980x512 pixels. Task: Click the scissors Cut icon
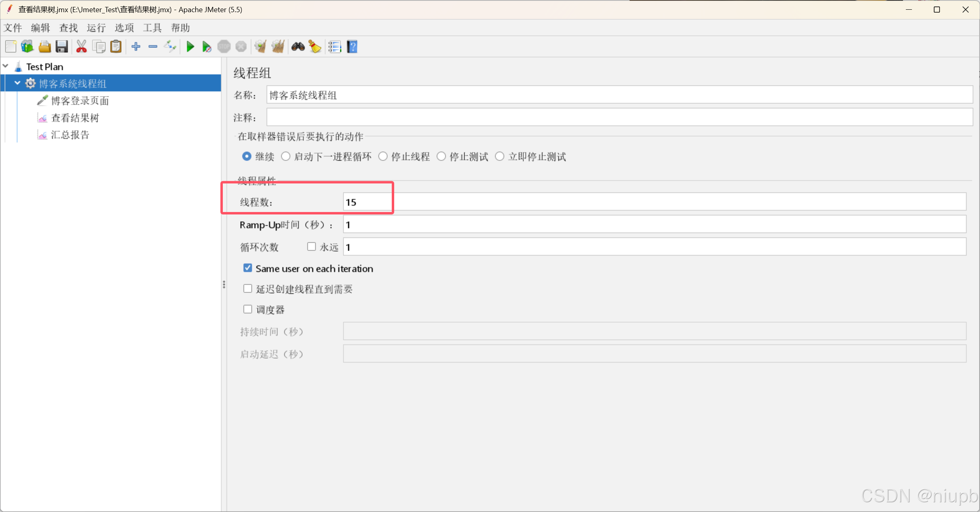[81, 47]
